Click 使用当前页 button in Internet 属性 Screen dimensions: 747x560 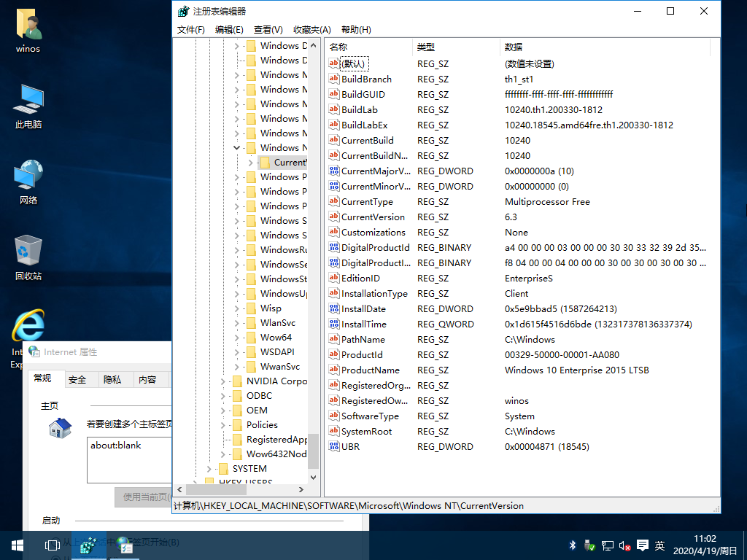coord(144,497)
